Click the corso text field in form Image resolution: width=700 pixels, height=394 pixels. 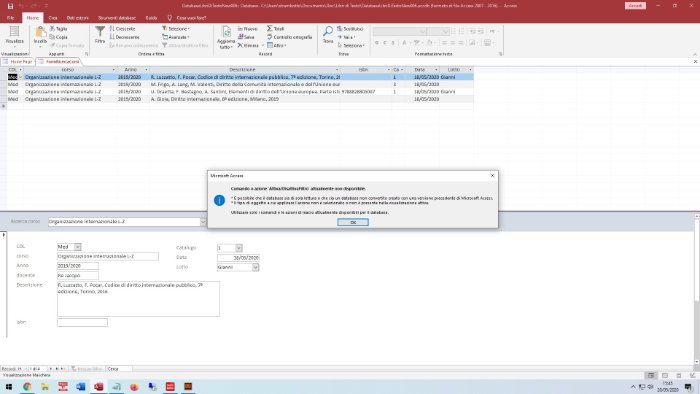click(108, 256)
